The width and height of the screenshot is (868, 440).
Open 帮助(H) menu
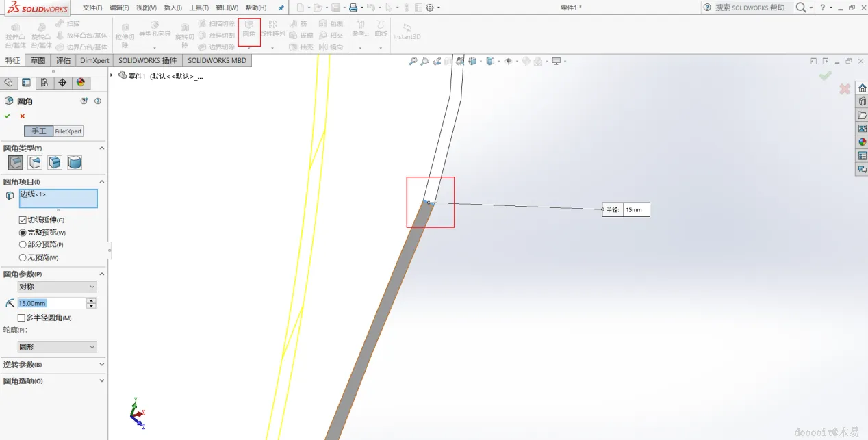click(x=256, y=8)
